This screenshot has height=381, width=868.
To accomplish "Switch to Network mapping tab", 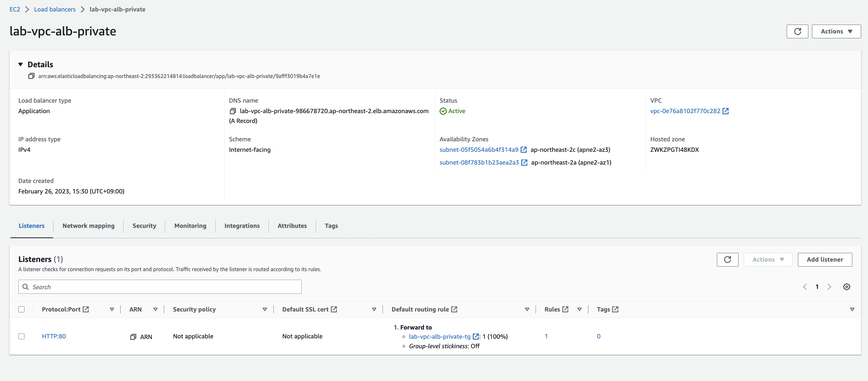I will (x=88, y=226).
